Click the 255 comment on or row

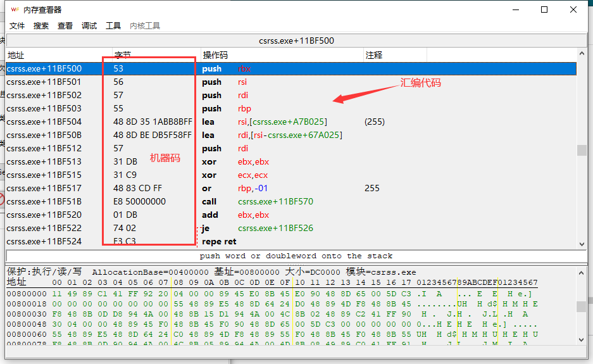(x=372, y=188)
